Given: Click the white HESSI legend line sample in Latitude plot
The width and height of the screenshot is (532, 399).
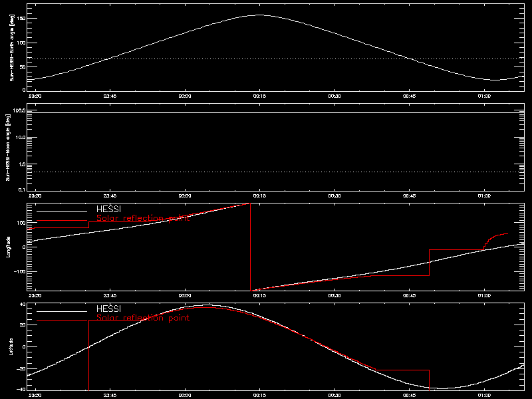Looking at the screenshot, I should point(62,311).
